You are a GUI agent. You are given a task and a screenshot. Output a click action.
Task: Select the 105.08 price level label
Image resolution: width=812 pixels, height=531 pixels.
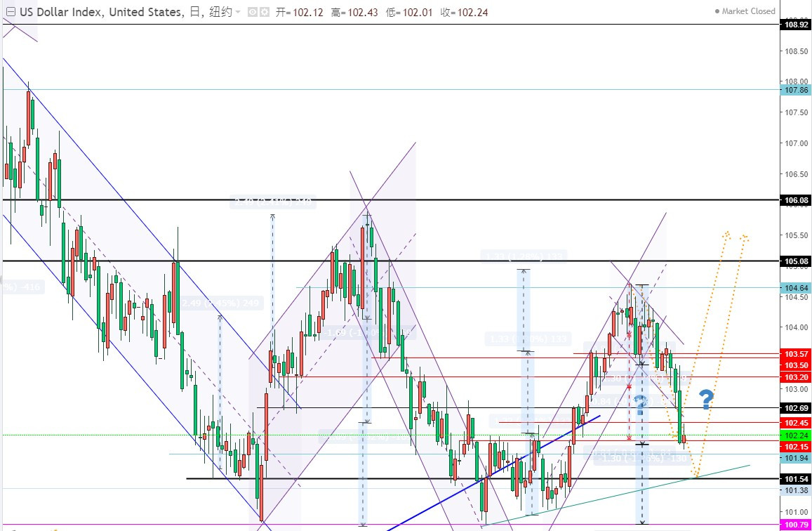[x=796, y=261]
